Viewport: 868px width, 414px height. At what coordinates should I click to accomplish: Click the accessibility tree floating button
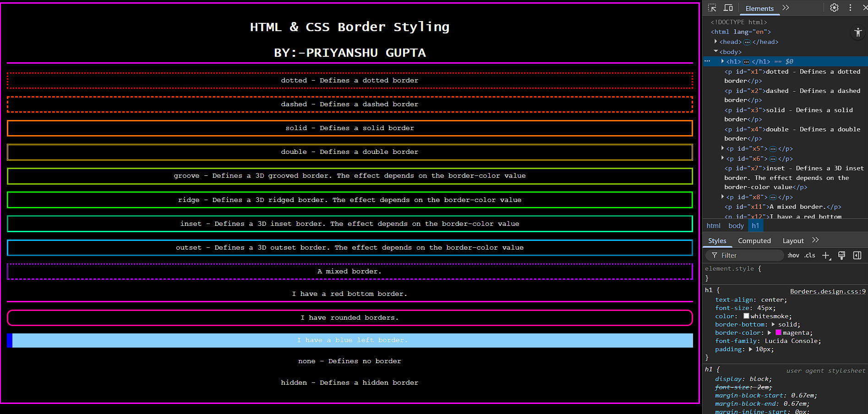[858, 33]
